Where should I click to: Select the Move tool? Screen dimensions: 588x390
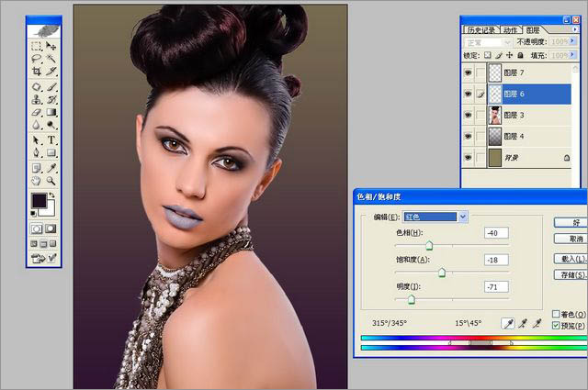[x=51, y=46]
